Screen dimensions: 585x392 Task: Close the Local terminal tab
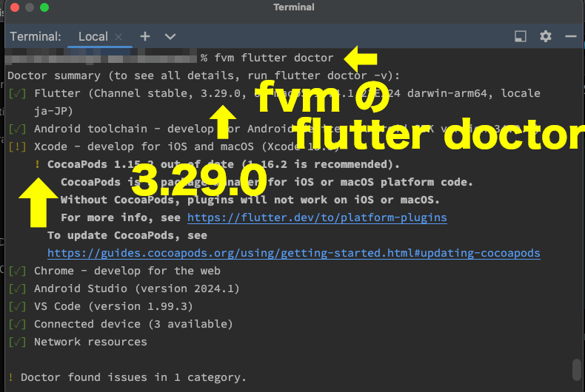tap(118, 37)
